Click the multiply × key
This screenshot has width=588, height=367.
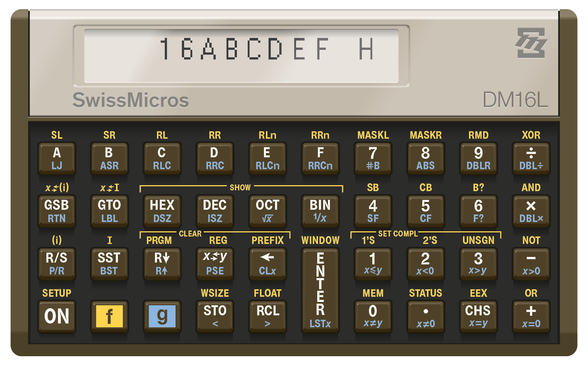click(531, 211)
